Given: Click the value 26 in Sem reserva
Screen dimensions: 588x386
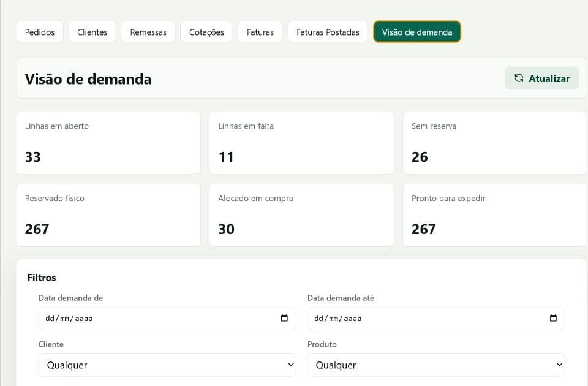Looking at the screenshot, I should click(420, 157).
